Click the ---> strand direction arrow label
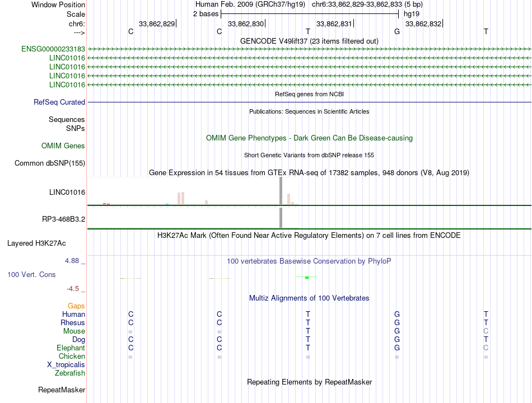This screenshot has width=532, height=403. click(79, 32)
